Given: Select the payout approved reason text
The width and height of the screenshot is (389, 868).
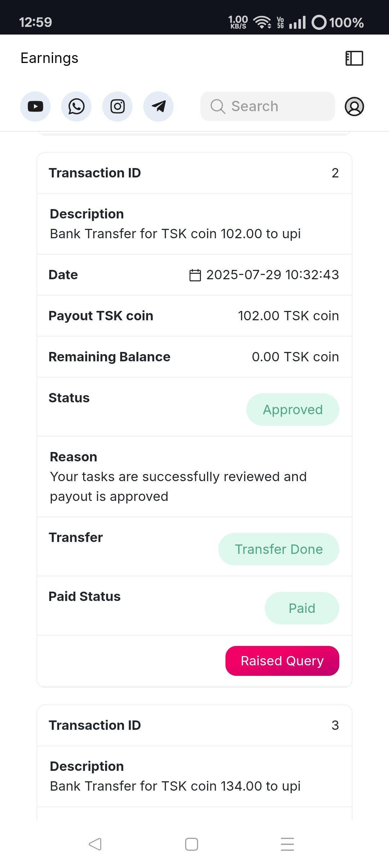Looking at the screenshot, I should (x=178, y=487).
